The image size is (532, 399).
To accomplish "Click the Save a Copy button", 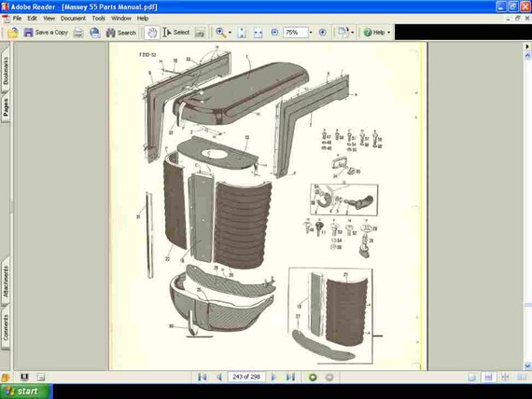I will pyautogui.click(x=46, y=33).
